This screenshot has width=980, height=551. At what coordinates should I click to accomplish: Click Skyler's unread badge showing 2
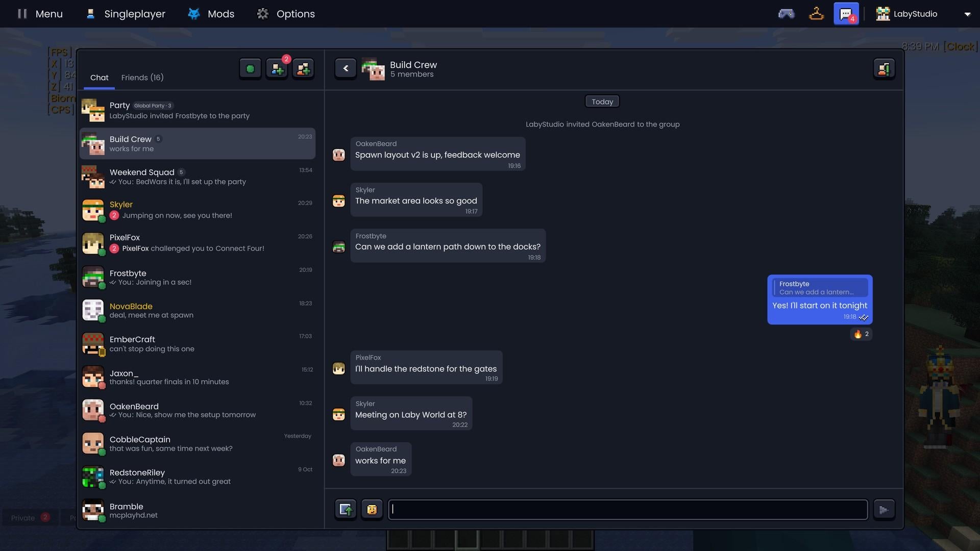pyautogui.click(x=114, y=215)
